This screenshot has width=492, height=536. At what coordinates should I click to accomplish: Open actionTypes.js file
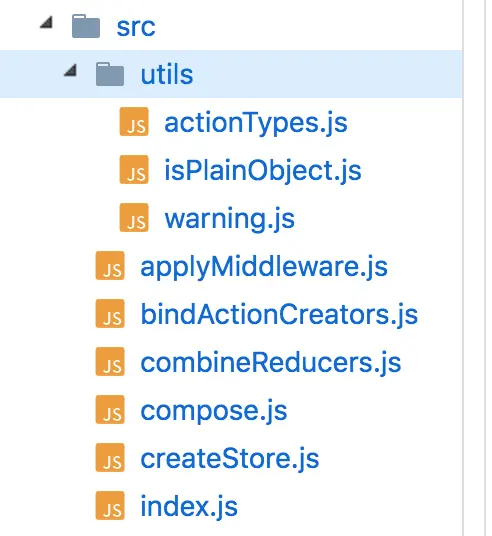pyautogui.click(x=256, y=123)
